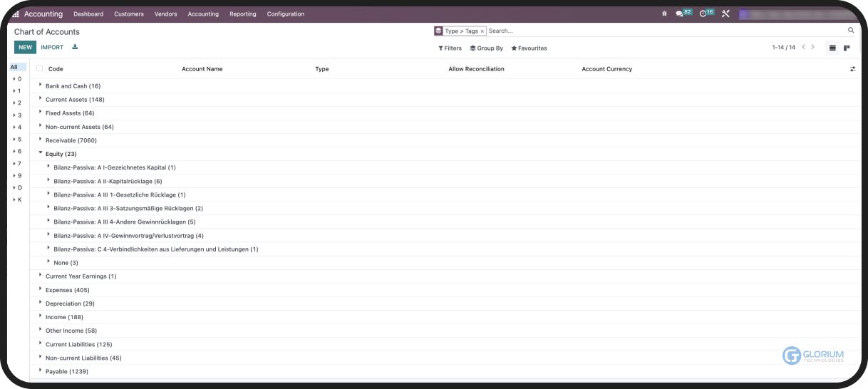Click the search magnifier icon
868x389 pixels.
[x=851, y=31]
